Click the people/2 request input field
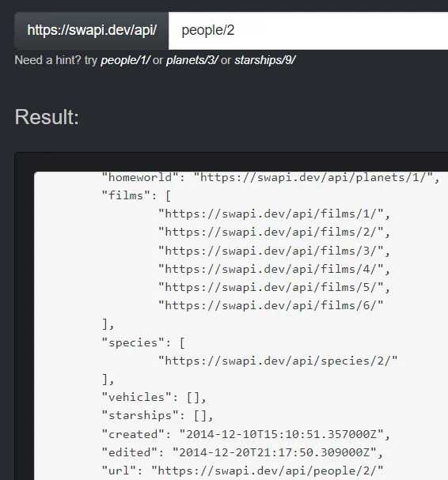The height and width of the screenshot is (480, 448). (x=308, y=31)
